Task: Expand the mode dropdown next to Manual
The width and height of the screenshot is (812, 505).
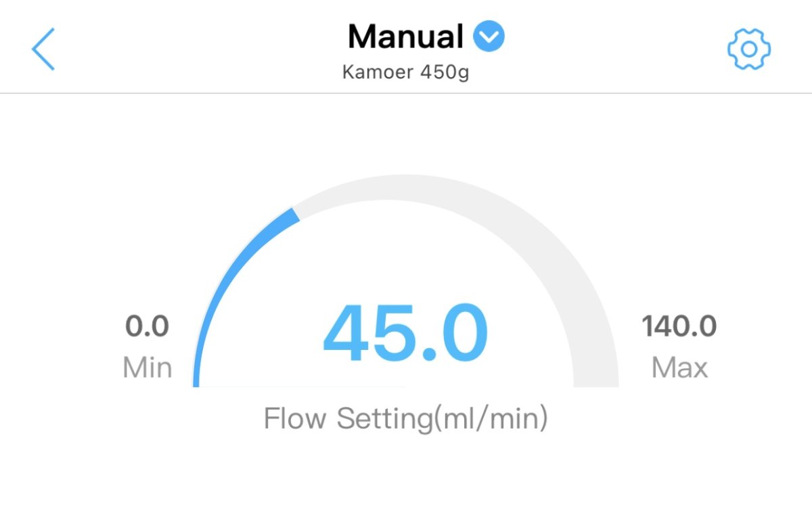Action: pyautogui.click(x=489, y=36)
